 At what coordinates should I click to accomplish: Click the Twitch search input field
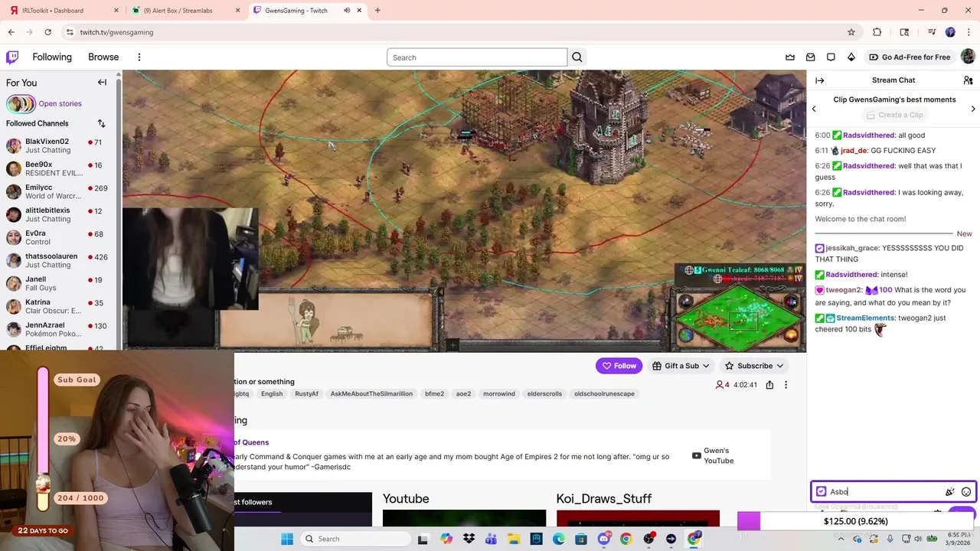point(477,57)
